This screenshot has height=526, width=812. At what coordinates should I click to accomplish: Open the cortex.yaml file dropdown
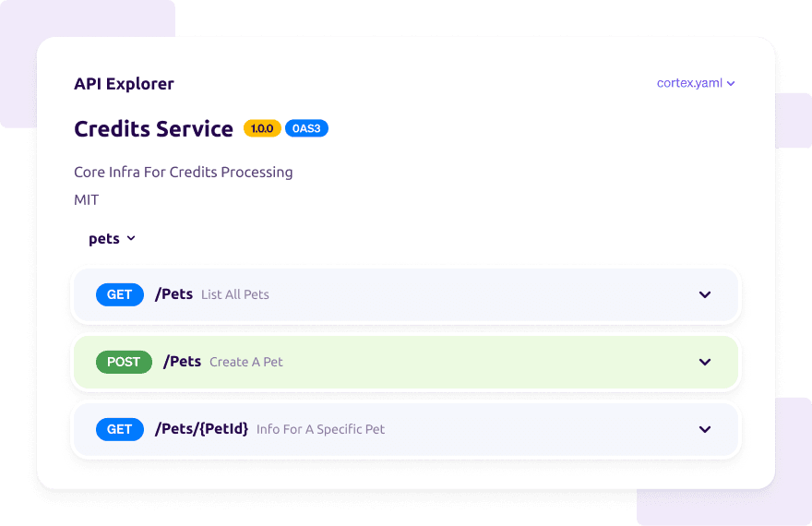coord(696,83)
